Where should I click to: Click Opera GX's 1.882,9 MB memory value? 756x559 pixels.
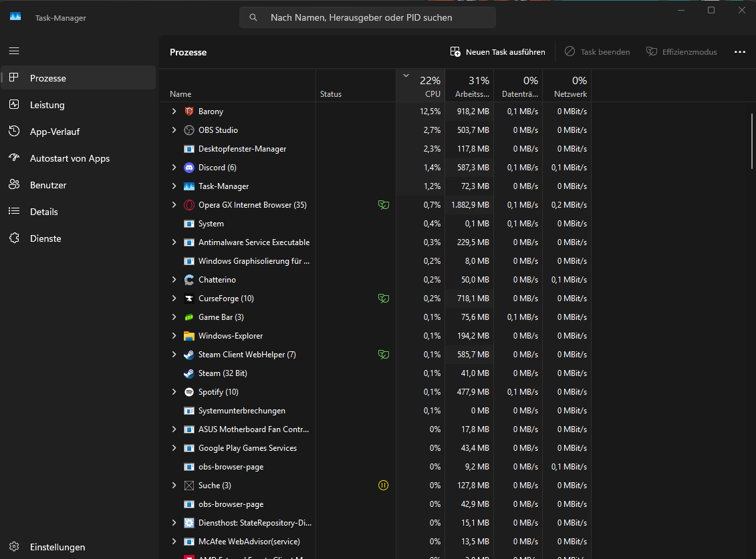coord(470,205)
